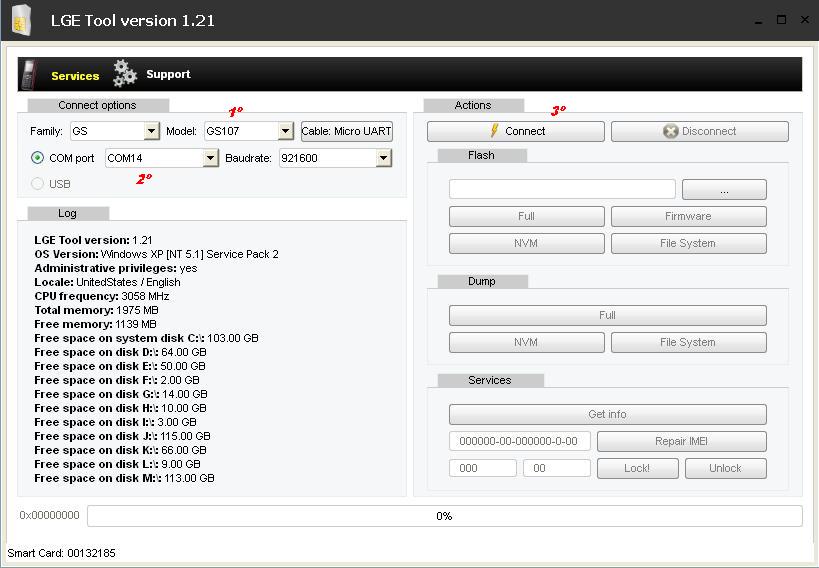Click the Flash file path input field

point(562,189)
